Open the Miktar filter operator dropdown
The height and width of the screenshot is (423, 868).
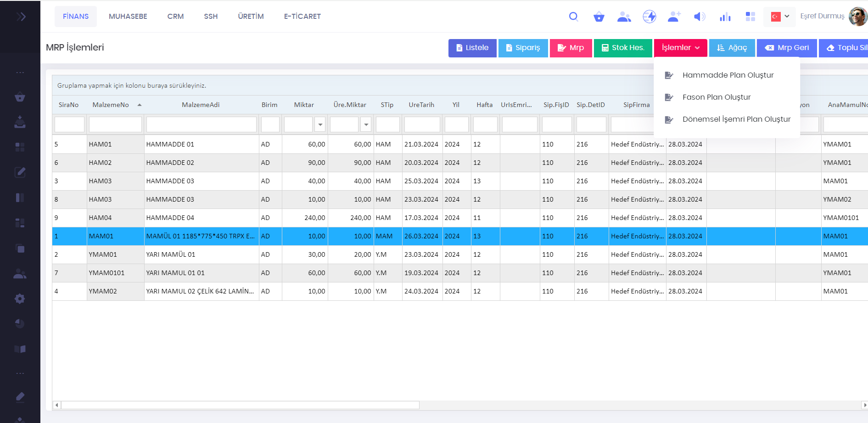[320, 124]
